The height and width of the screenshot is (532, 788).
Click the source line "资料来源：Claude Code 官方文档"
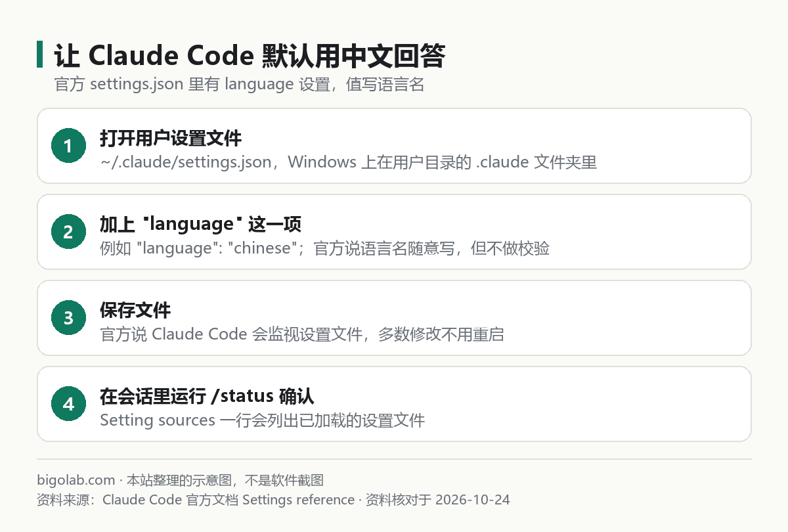(x=273, y=500)
